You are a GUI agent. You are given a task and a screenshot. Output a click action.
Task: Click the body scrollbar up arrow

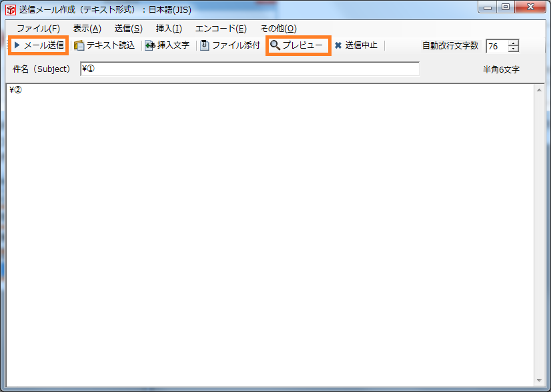coord(539,90)
